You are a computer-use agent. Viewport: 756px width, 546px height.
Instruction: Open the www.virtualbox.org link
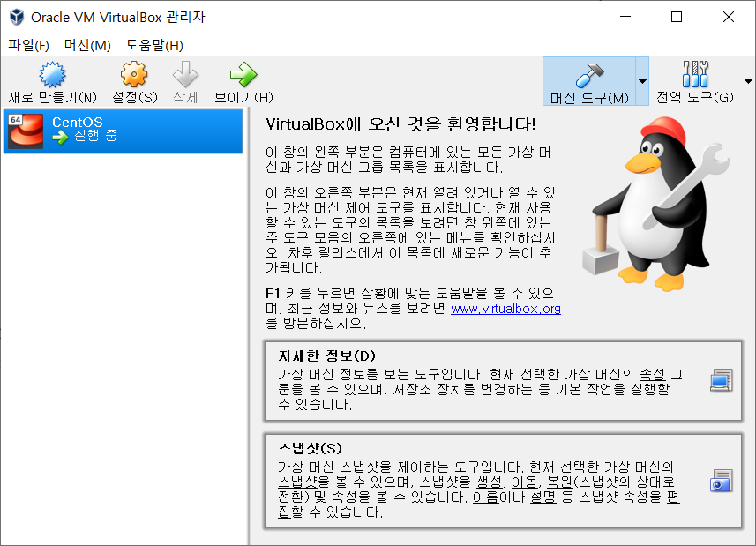tap(505, 309)
